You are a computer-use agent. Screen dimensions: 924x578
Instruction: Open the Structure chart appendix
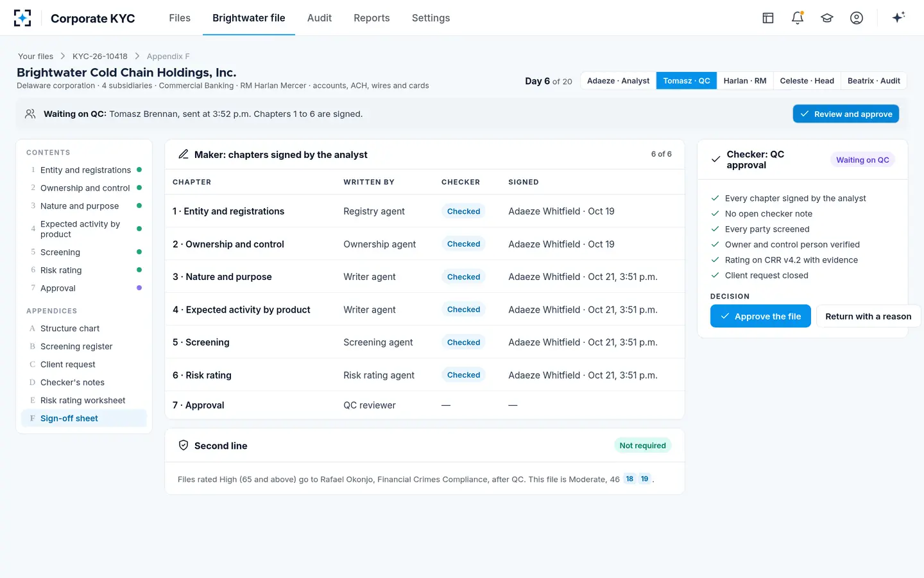[x=84, y=328]
